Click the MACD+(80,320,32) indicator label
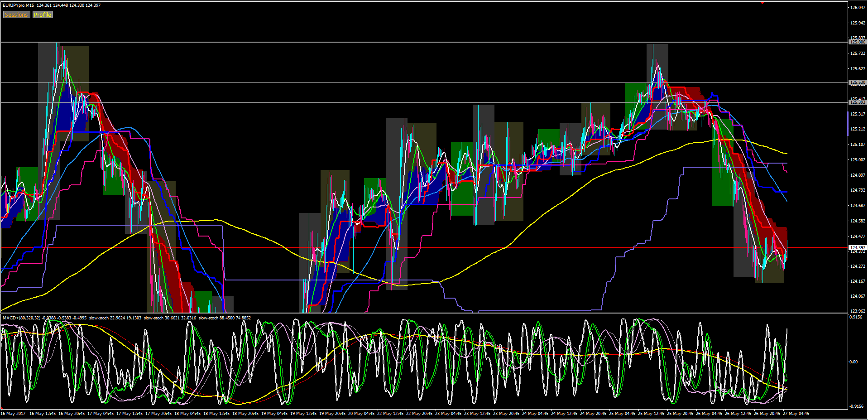The width and height of the screenshot is (868, 420). (x=22, y=318)
